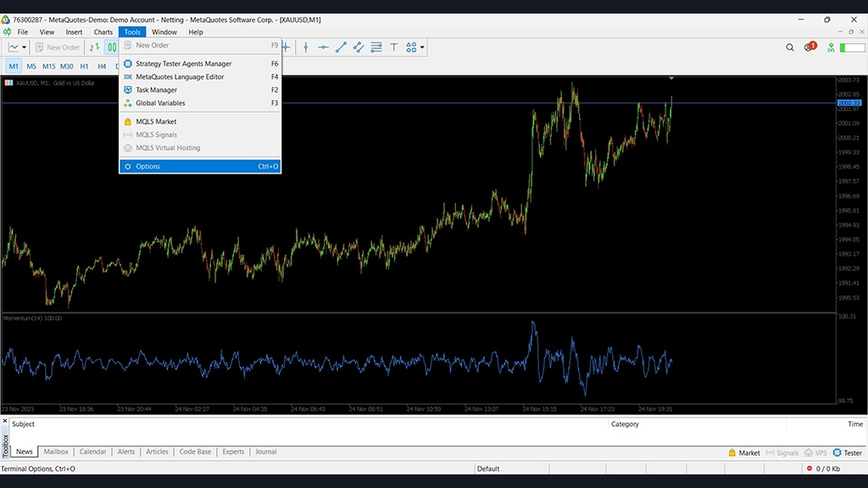Screen dimensions: 868x488
Task: Sort news by Time column
Action: pos(855,424)
